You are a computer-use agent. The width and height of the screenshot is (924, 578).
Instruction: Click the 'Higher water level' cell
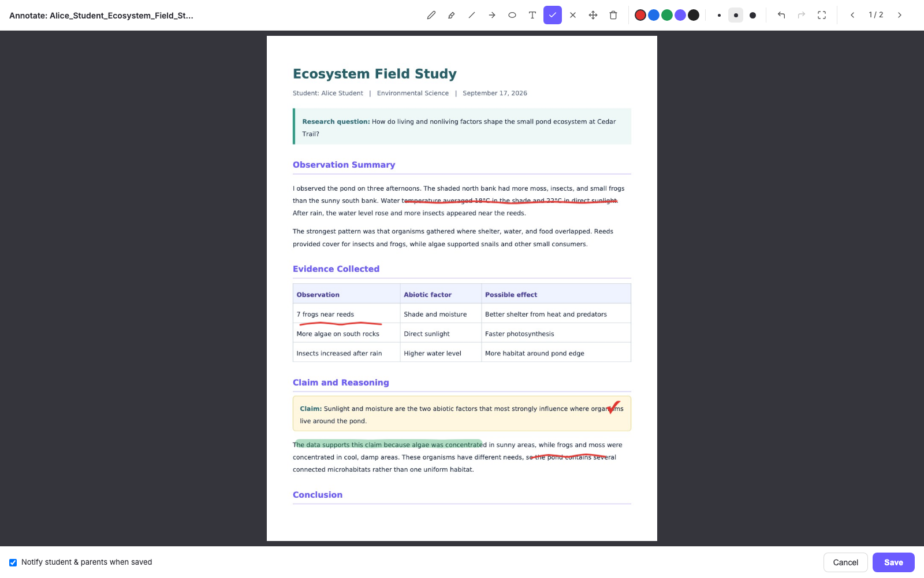[441, 353]
